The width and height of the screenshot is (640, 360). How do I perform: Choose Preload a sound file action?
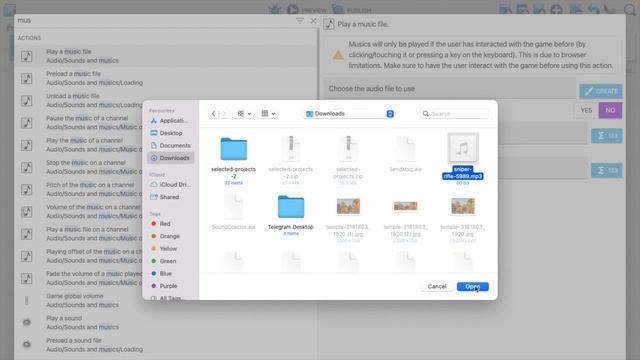click(166, 345)
